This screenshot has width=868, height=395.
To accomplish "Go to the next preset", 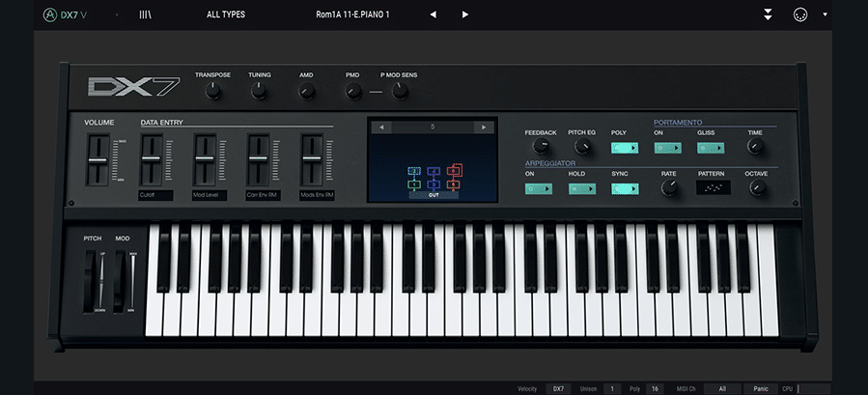I will point(465,14).
